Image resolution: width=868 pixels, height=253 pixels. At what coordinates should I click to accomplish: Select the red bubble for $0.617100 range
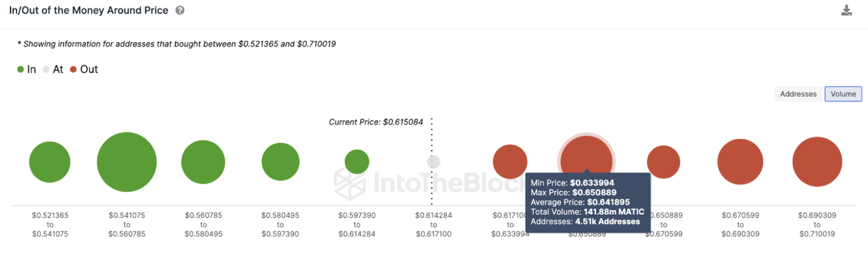point(510,162)
